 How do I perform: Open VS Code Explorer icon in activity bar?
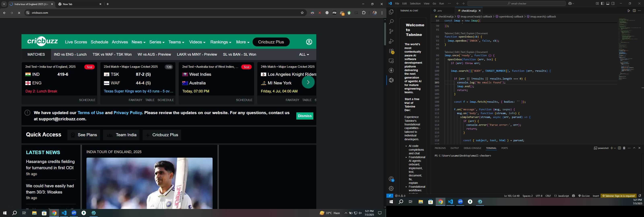391,12
